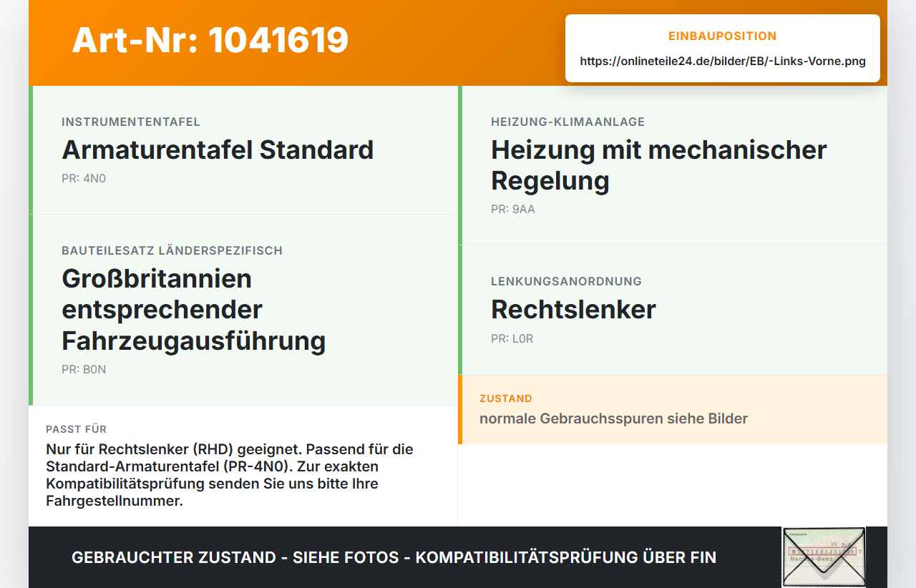Click the PR: L0R code
916x588 pixels.
pyautogui.click(x=512, y=339)
